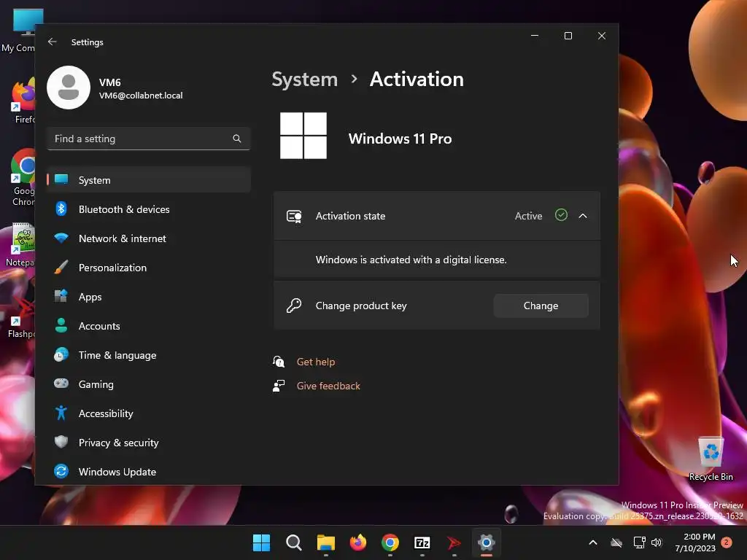Open Network & internet settings
Viewport: 747px width, 560px height.
[x=149, y=238]
